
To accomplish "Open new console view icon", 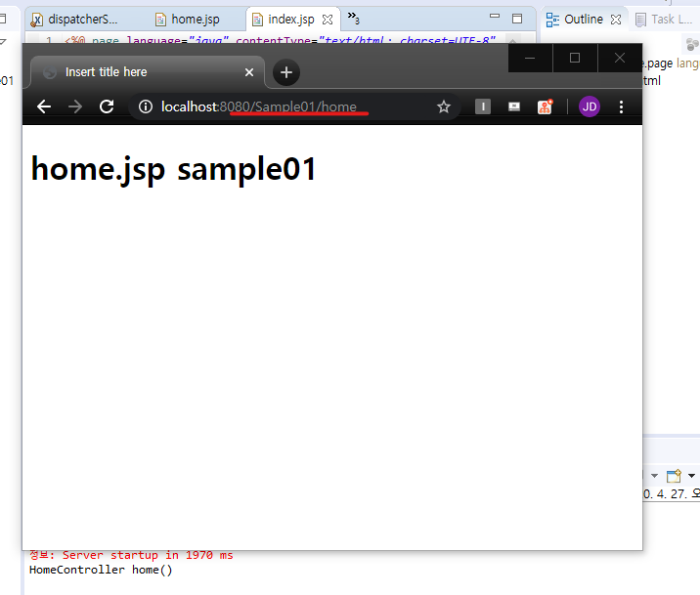I will (674, 476).
